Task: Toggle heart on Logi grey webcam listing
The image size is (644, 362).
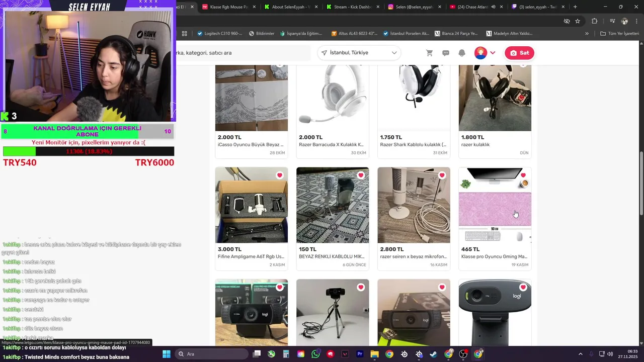Action: [523, 287]
